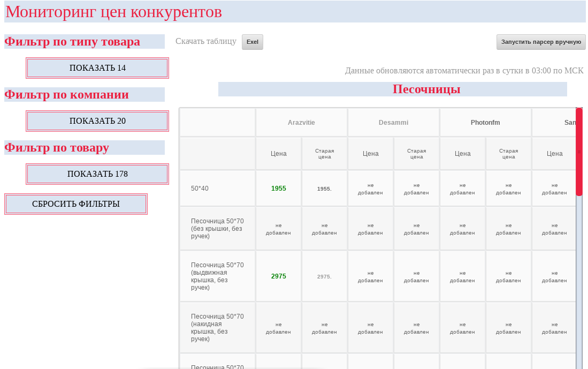
Task: Click Мониторинг цен конкурентов page title
Action: click(113, 12)
